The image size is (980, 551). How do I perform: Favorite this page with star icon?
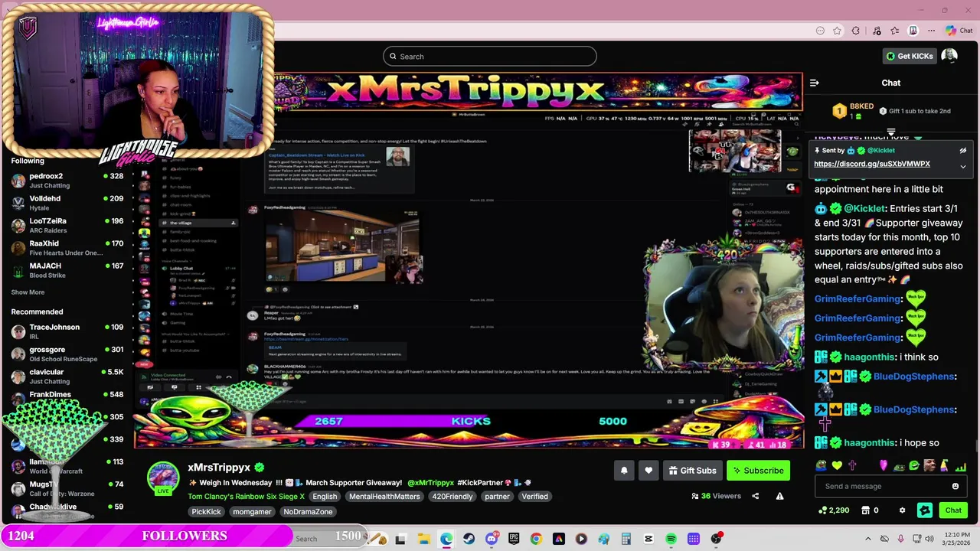838,31
